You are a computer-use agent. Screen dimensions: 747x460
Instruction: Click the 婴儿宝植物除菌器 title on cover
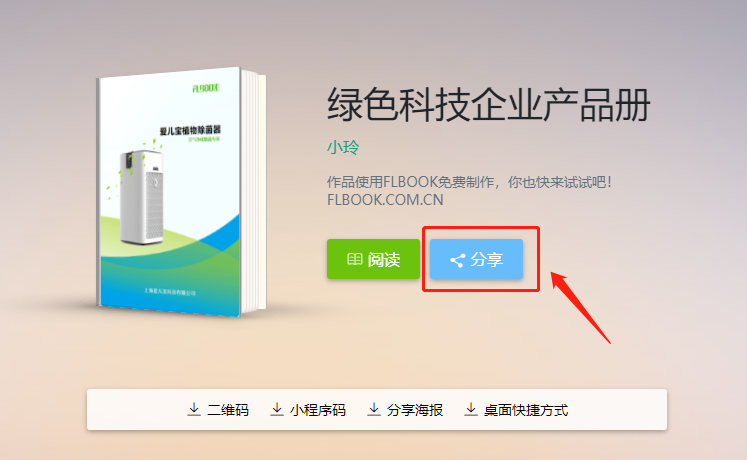pos(190,130)
